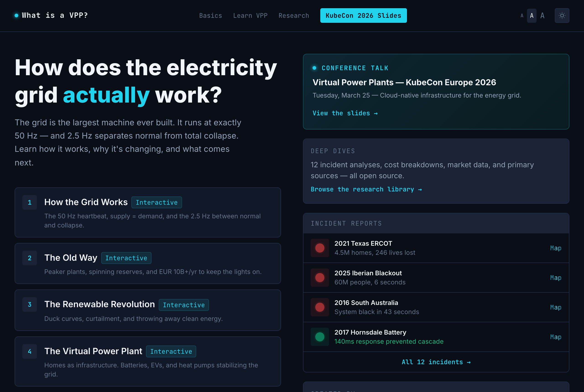Click View the slides link
584x392 pixels.
345,113
